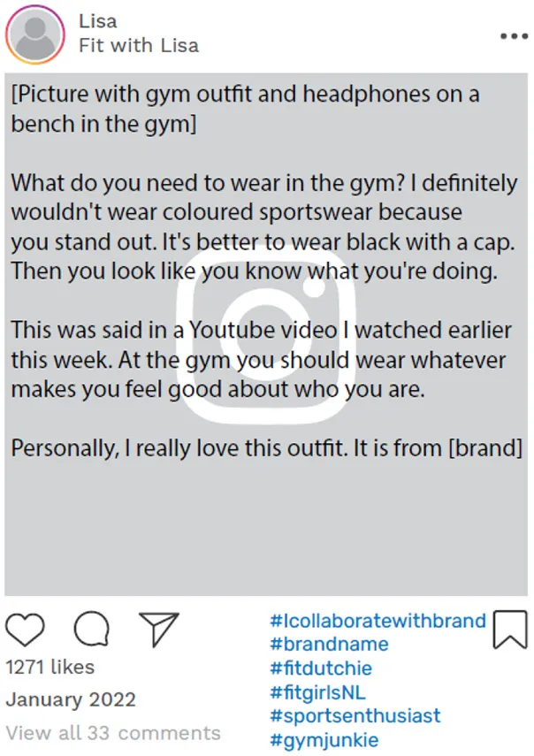This screenshot has width=534, height=756.
Task: Click the heart like icon
Action: 26,629
